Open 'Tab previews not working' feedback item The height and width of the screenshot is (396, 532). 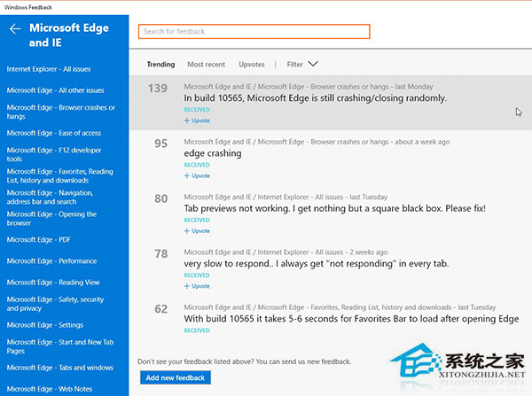pos(335,208)
